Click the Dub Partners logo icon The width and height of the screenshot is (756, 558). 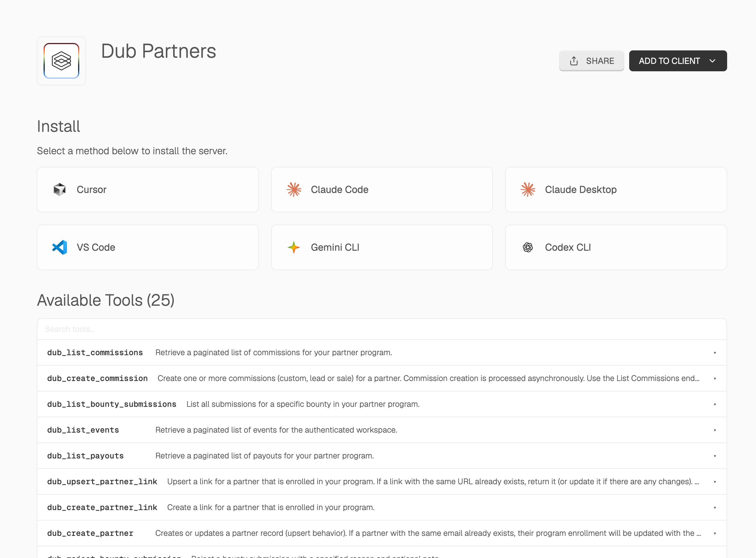coord(61,61)
